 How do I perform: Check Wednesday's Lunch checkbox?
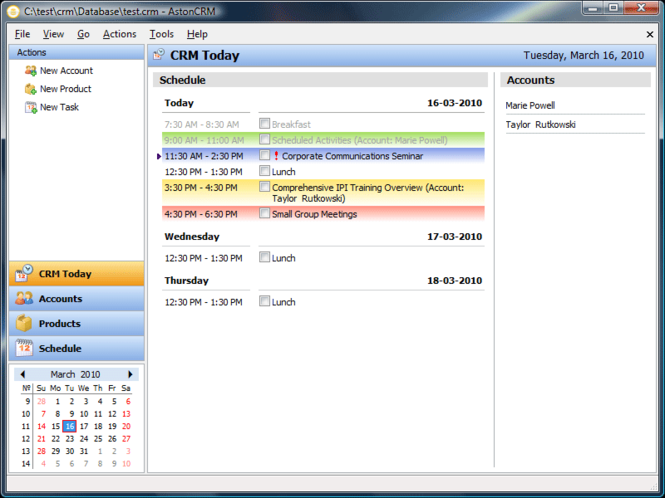pos(264,257)
